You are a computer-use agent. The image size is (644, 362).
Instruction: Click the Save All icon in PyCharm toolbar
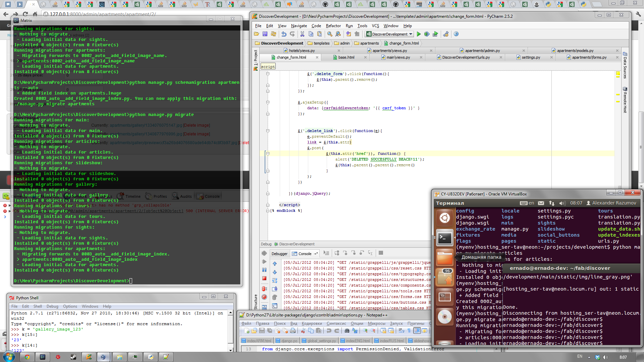265,34
